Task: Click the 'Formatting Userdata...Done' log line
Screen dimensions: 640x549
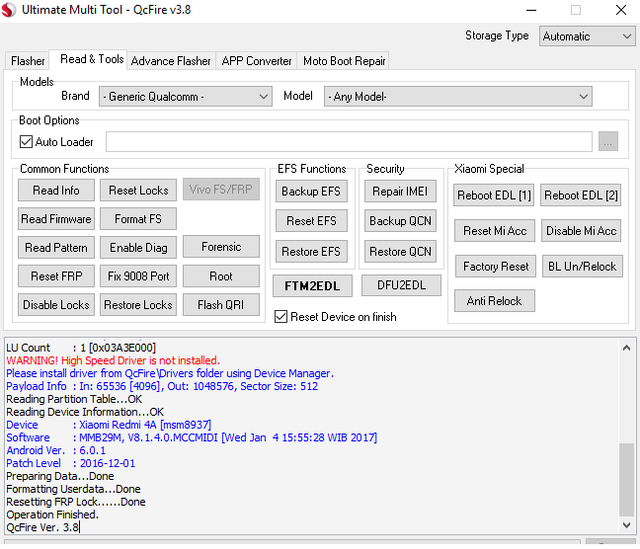Action: (73, 489)
